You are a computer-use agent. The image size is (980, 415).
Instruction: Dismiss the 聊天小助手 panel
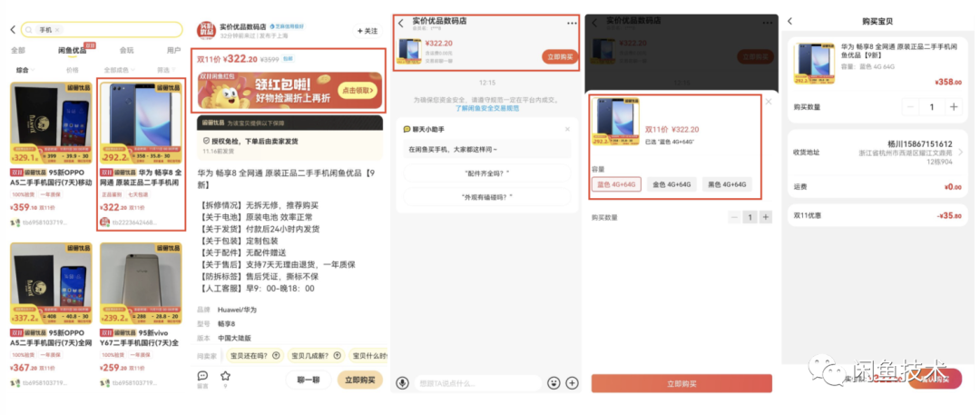(x=567, y=129)
